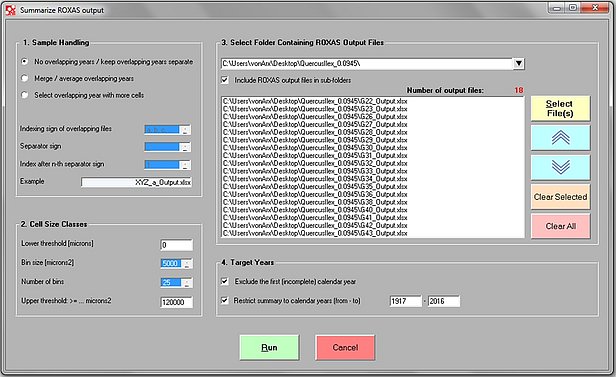Viewport: 616px width, 377px height.
Task: Select 'Merge / average overlapping years' option
Action: coord(25,78)
